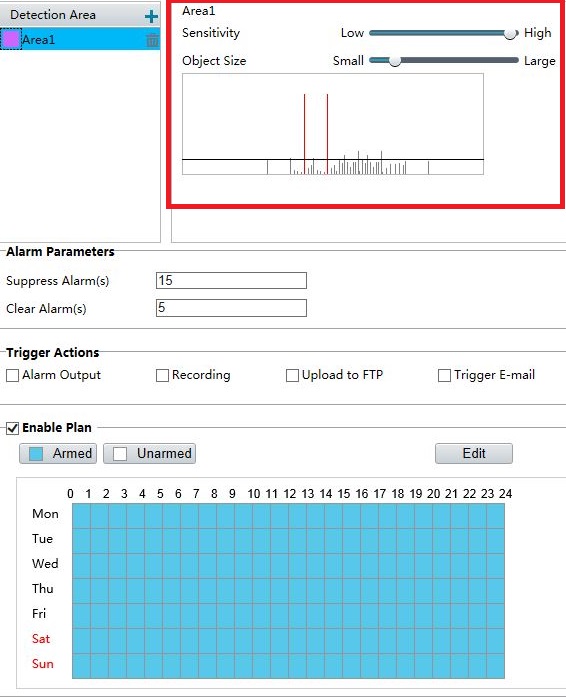Enable the Alarm Output checkbox

click(x=12, y=376)
